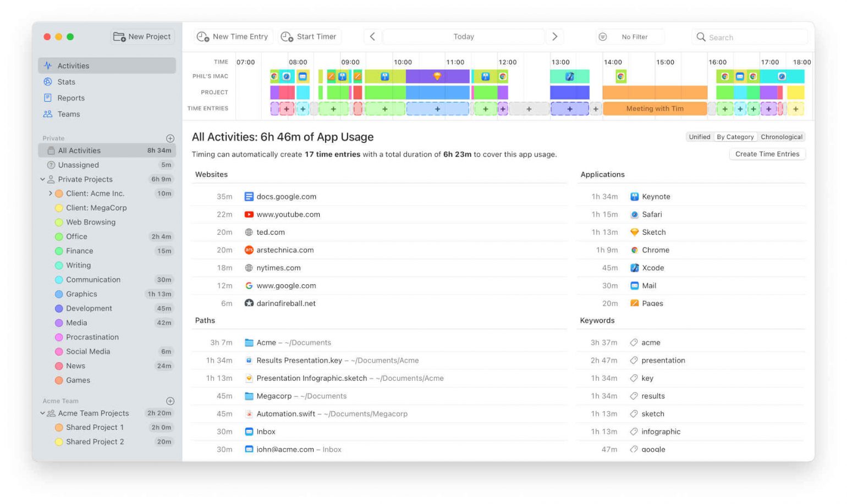The height and width of the screenshot is (504, 847).
Task: Select the Activities icon in the sidebar
Action: pos(47,65)
